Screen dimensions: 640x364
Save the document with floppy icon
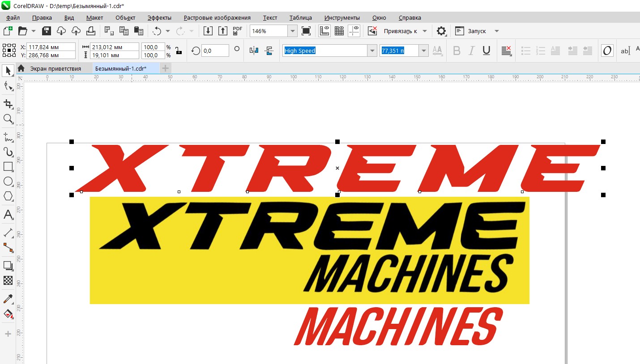pos(47,31)
